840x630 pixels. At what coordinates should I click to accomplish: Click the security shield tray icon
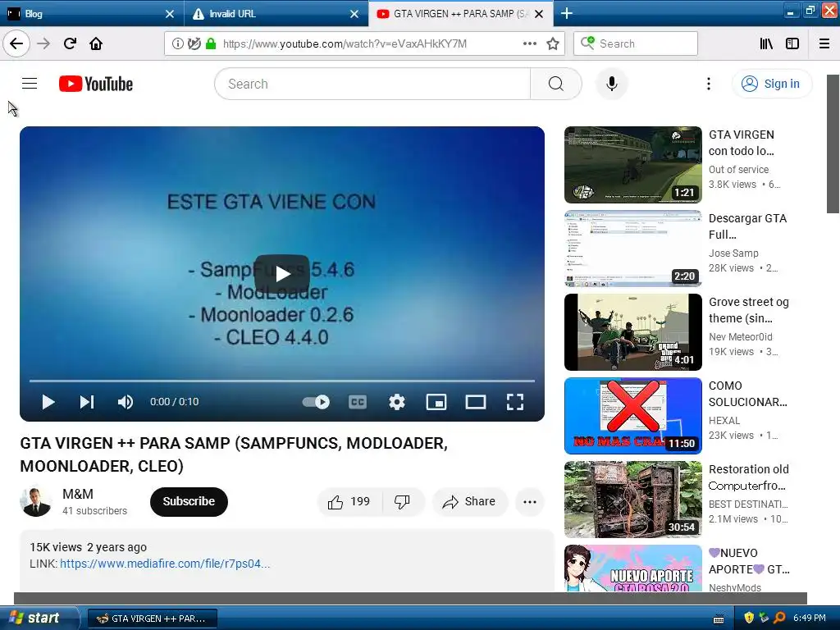pos(749,618)
